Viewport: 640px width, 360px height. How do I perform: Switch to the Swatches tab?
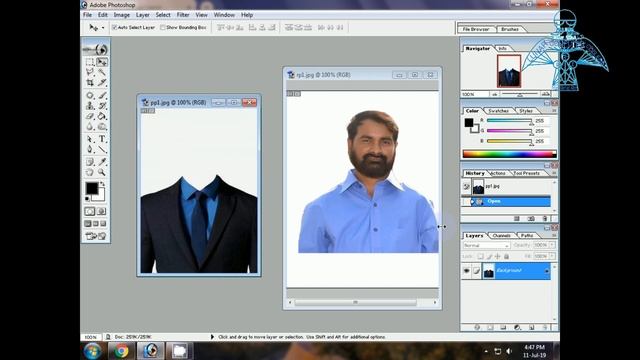pos(498,111)
